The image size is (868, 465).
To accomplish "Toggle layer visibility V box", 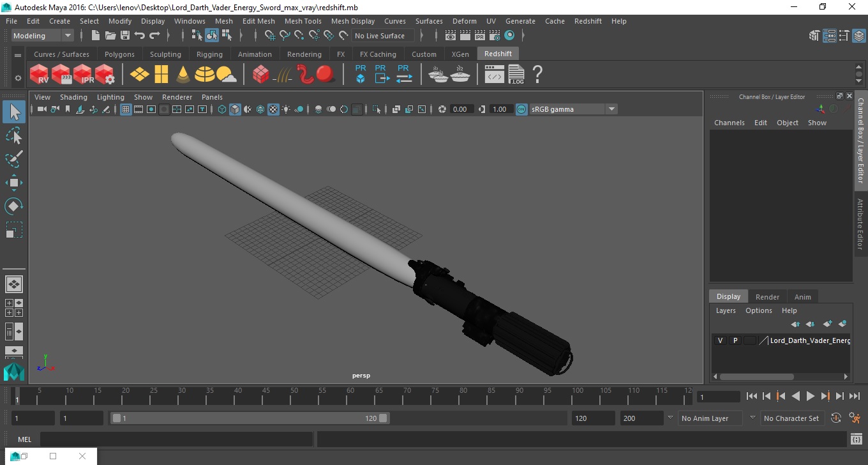I will 721,340.
